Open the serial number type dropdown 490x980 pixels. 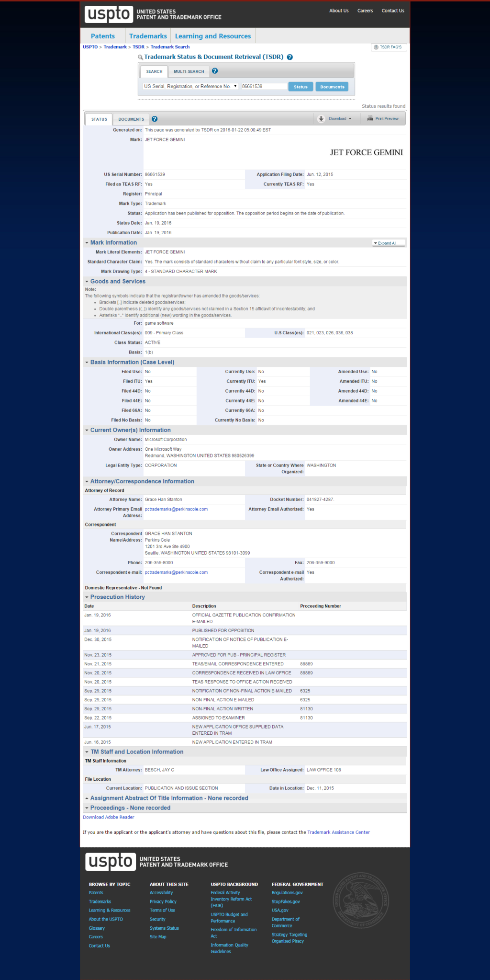pos(190,86)
